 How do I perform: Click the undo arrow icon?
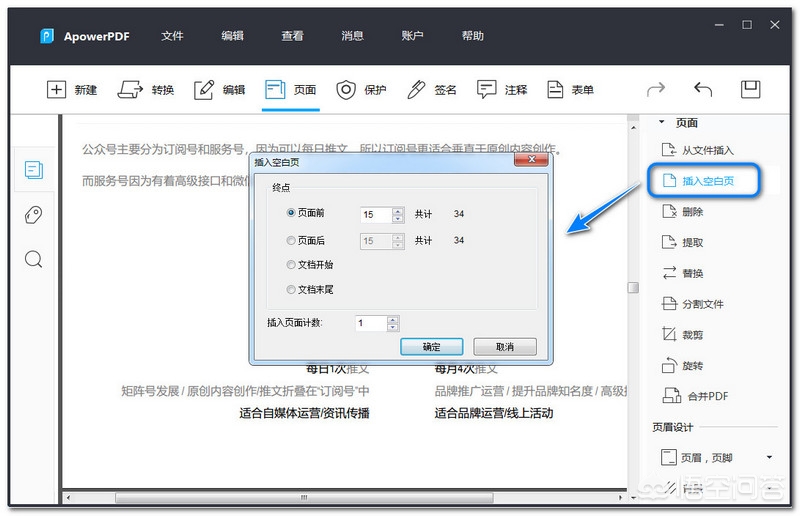point(703,89)
